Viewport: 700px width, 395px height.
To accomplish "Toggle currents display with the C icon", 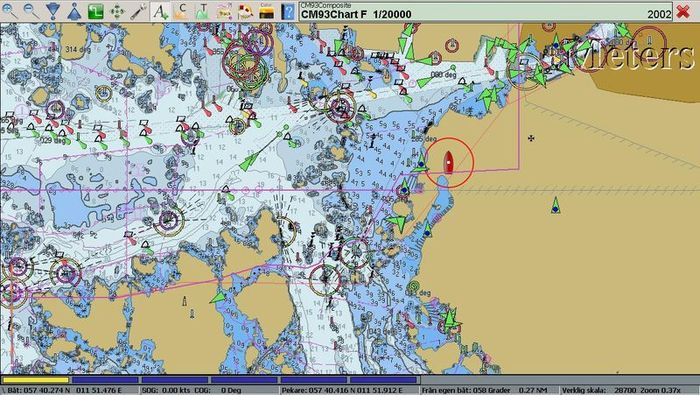I will click(181, 11).
